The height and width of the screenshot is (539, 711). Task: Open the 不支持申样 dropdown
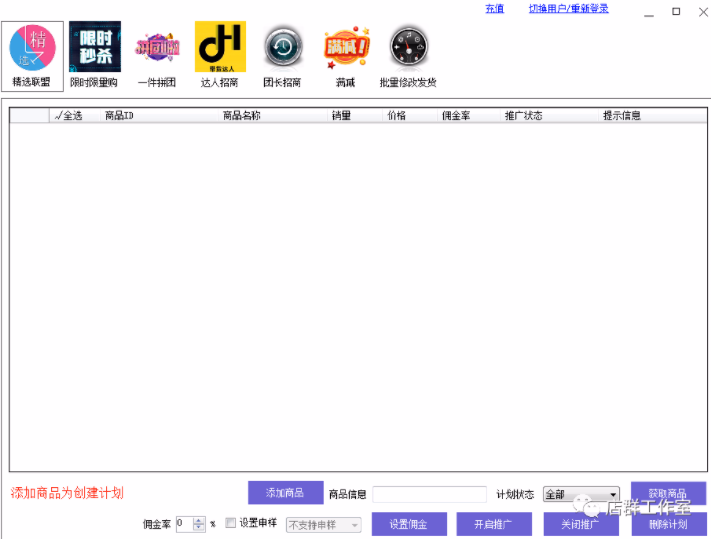324,525
